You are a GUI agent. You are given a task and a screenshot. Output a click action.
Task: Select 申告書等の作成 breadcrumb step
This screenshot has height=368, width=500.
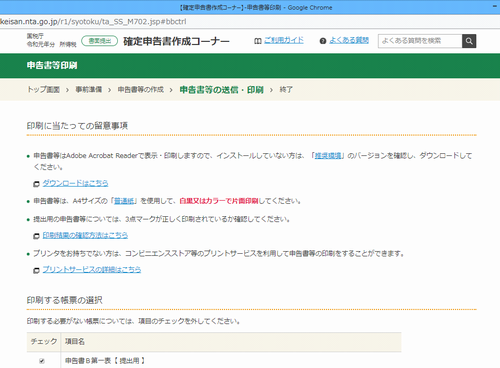pyautogui.click(x=141, y=90)
